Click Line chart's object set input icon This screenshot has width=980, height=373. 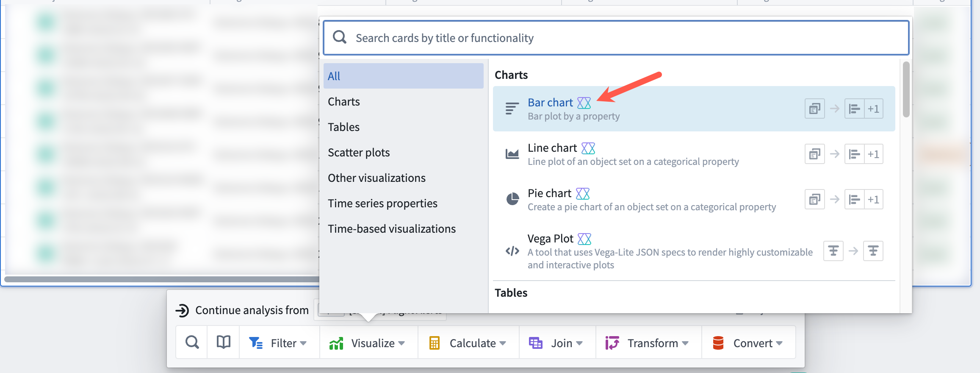[x=814, y=154]
